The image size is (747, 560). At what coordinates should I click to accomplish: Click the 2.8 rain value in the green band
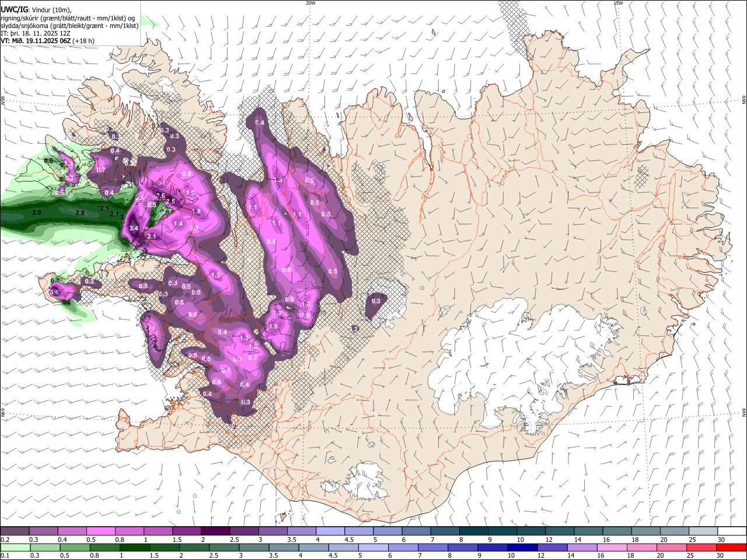[x=80, y=213]
